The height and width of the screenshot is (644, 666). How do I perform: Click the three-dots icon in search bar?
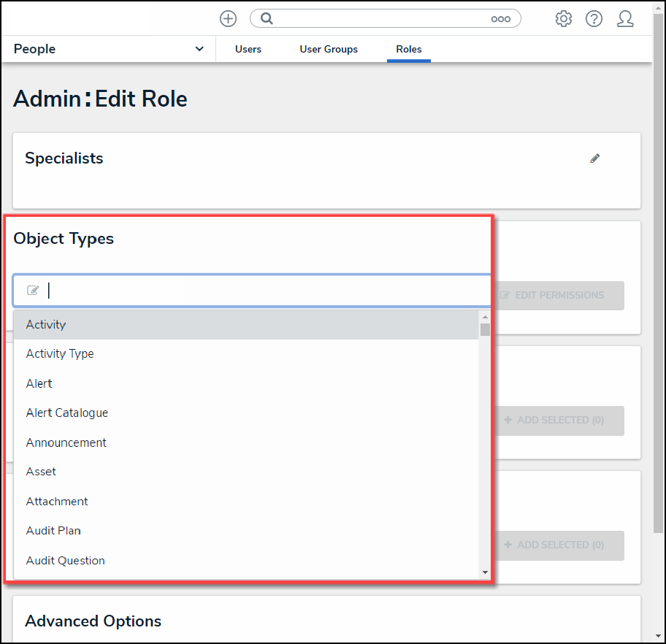click(501, 19)
